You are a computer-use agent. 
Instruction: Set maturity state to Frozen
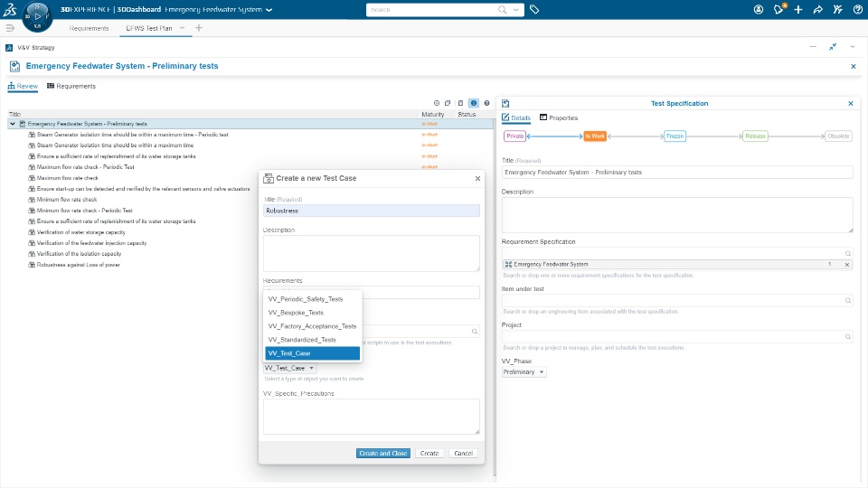[x=675, y=136]
